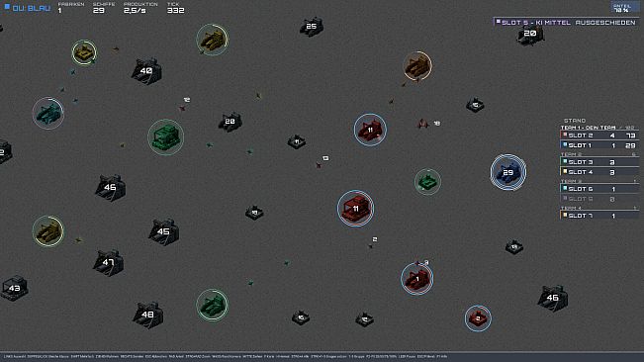Click the Slot 4 row in scoreboard

(599, 172)
